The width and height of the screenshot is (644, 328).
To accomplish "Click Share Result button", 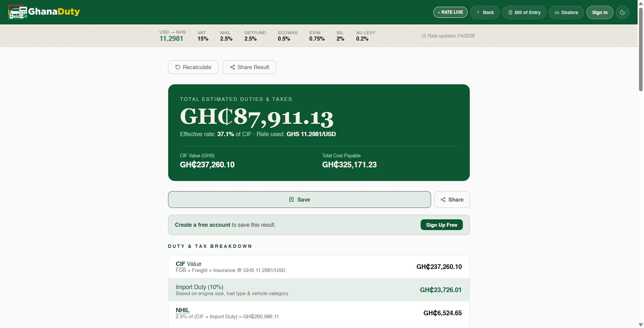I will pyautogui.click(x=249, y=67).
